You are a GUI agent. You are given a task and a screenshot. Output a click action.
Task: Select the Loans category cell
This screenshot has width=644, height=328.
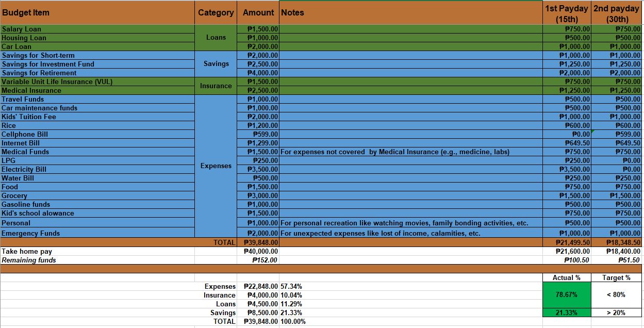tap(215, 38)
